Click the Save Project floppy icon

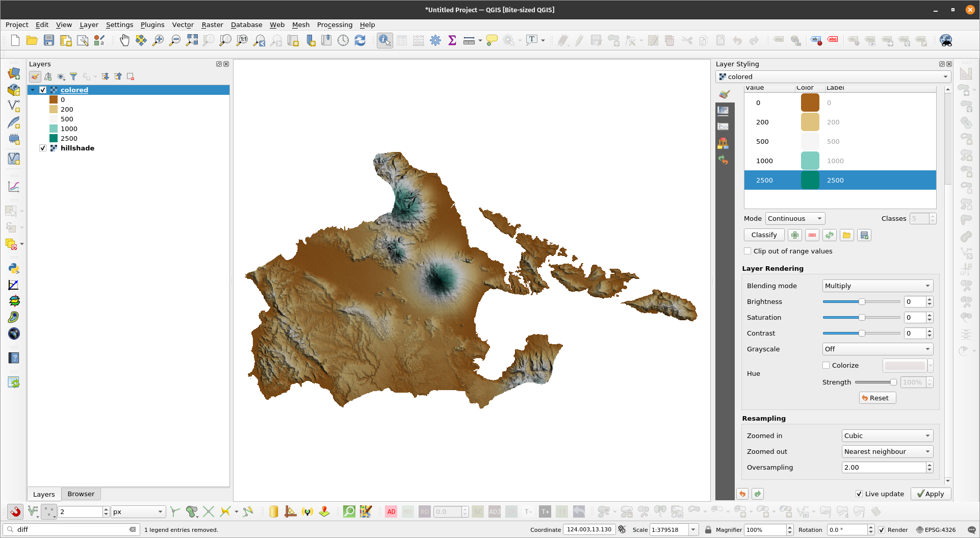[49, 40]
